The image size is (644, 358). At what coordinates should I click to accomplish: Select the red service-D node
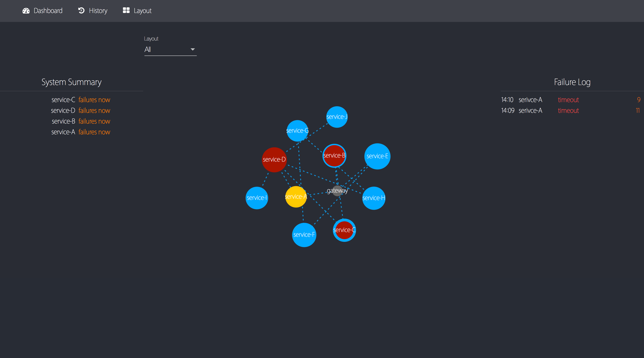click(x=274, y=160)
